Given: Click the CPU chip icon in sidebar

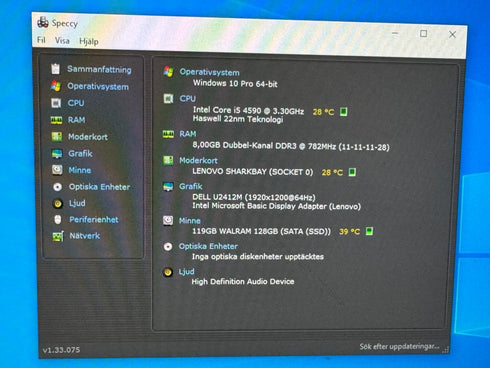Looking at the screenshot, I should click(x=56, y=103).
